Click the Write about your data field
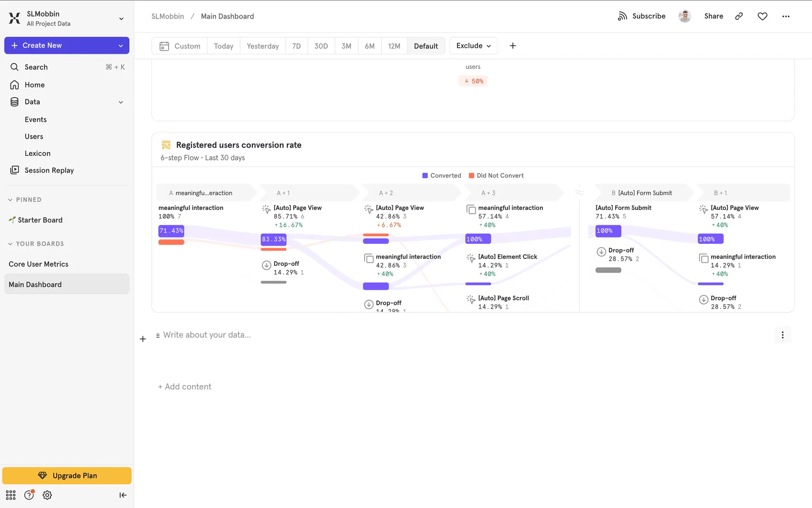Viewport: 812px width, 508px height. click(207, 335)
